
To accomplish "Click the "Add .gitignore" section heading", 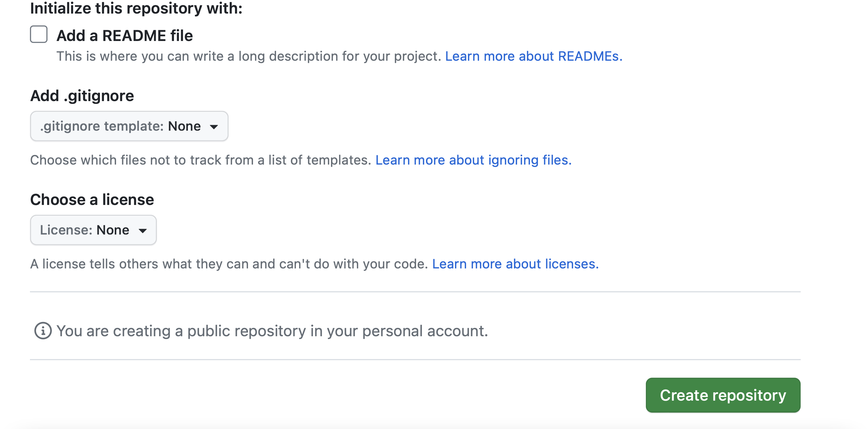I will 82,96.
